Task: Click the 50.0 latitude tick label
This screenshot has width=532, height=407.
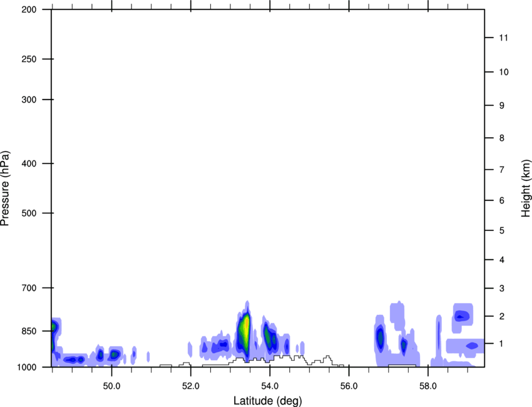Action: 111,386
